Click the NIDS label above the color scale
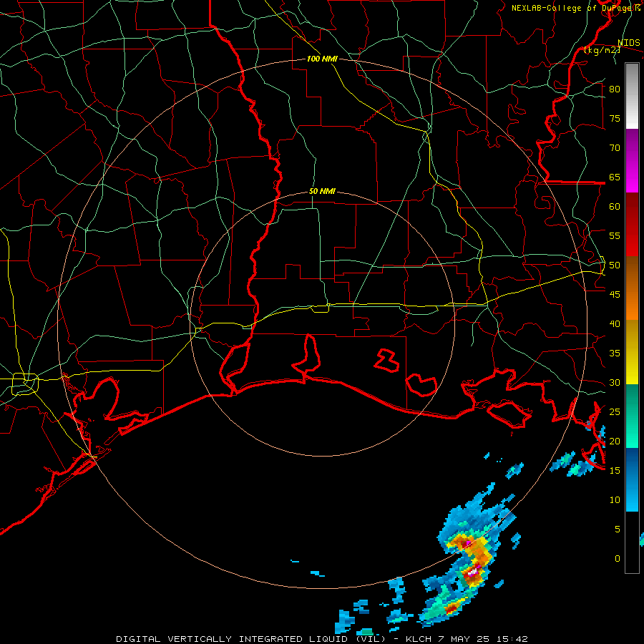Screen dimensions: 644x644 pos(629,43)
